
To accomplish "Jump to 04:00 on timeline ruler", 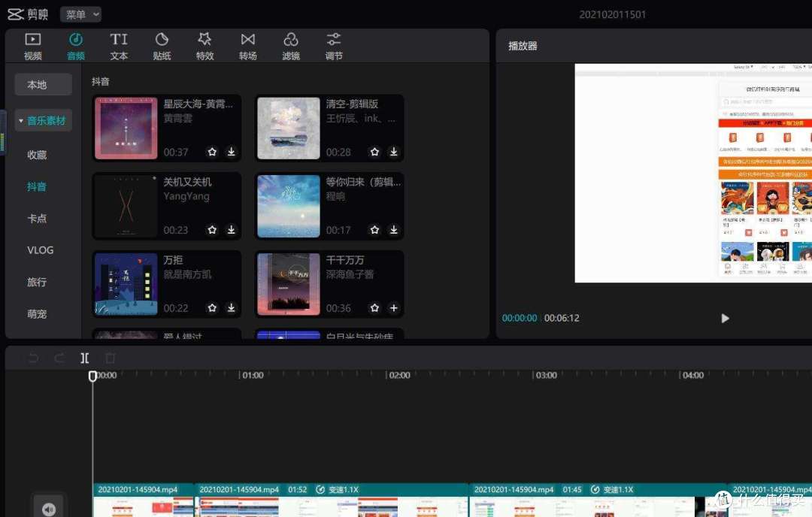I will coord(693,375).
